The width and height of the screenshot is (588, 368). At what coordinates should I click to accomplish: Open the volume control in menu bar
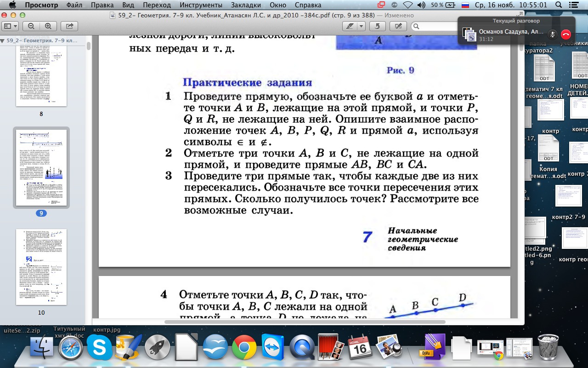[421, 5]
